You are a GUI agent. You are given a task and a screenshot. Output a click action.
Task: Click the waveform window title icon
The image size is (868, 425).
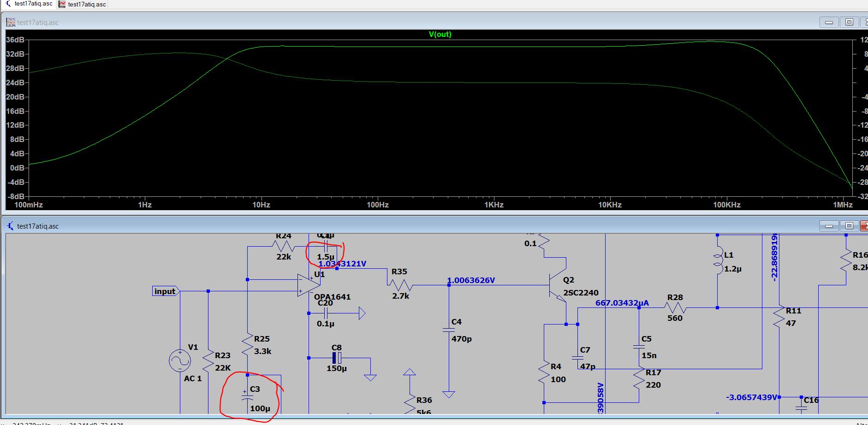10,22
